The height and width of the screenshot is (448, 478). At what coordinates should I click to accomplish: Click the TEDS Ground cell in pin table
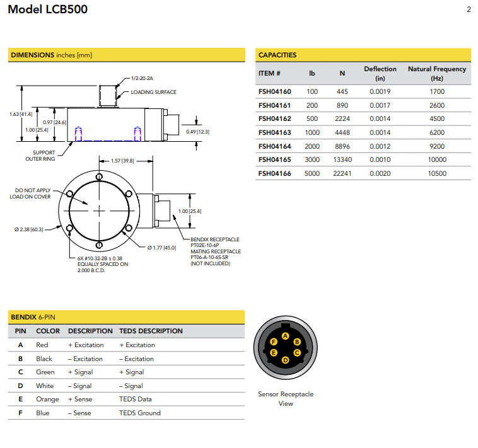tap(139, 413)
